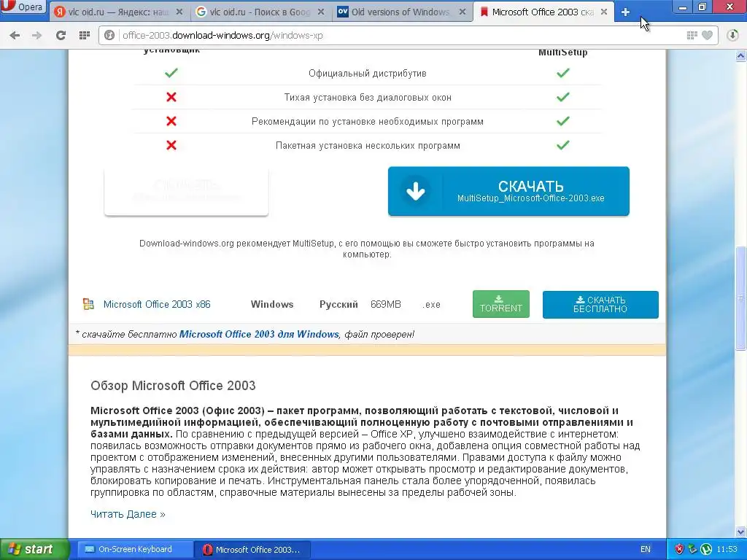Image resolution: width=747 pixels, height=560 pixels.
Task: Reload the current page
Action: pyautogui.click(x=61, y=35)
